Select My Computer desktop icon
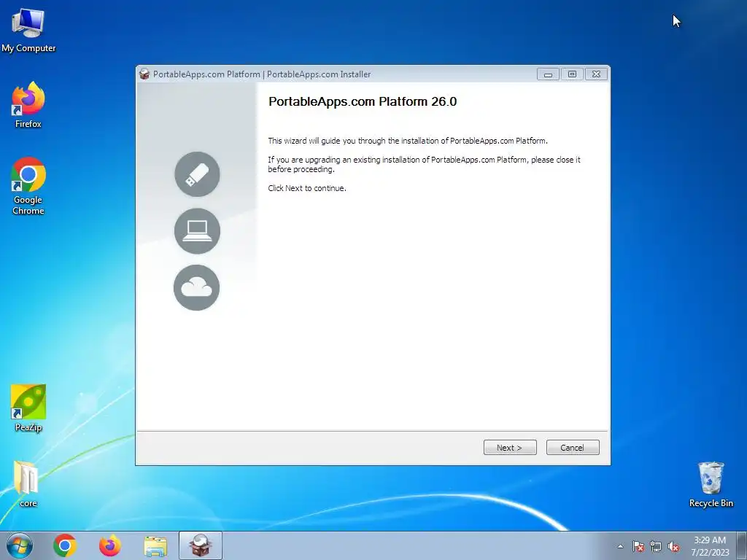 point(28,31)
